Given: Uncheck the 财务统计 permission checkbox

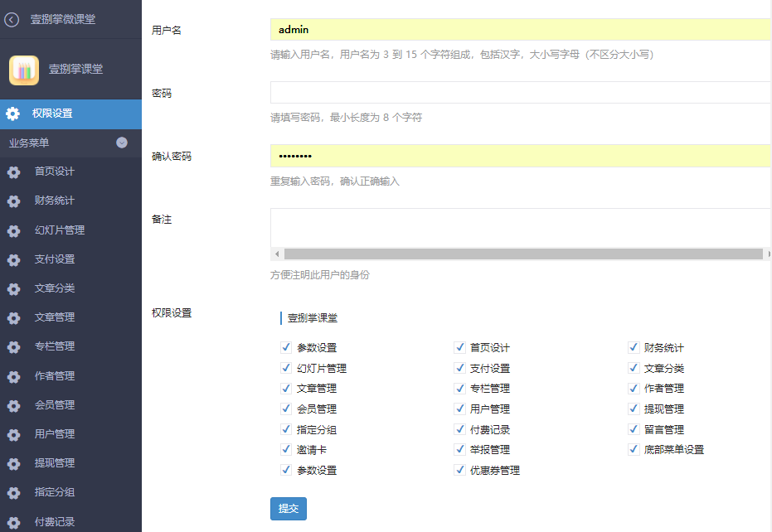Looking at the screenshot, I should tap(634, 347).
